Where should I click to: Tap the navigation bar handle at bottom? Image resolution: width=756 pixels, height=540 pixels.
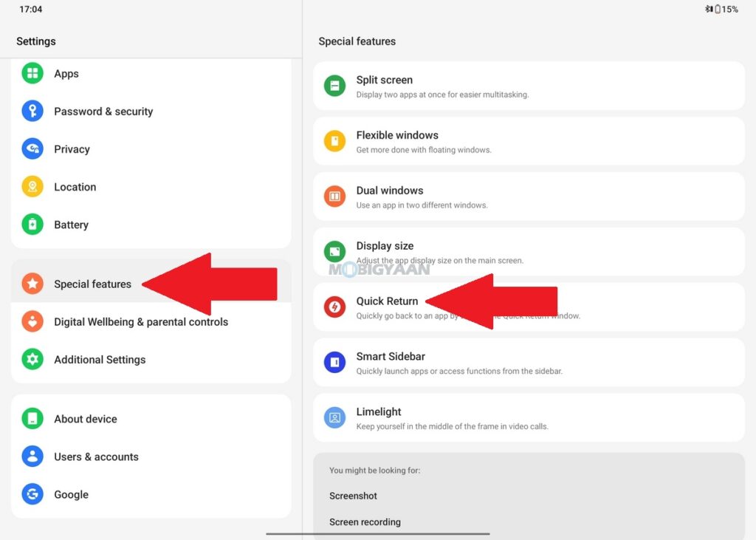pos(377,533)
